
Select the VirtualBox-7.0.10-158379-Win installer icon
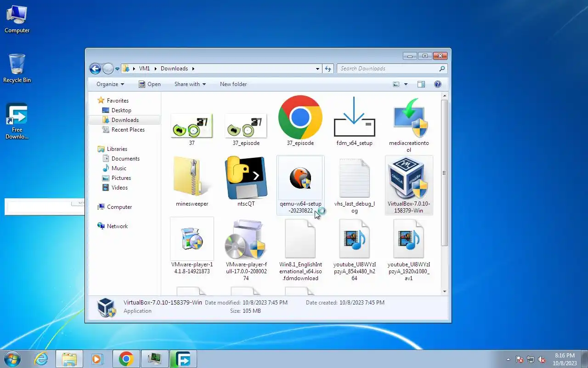(409, 178)
